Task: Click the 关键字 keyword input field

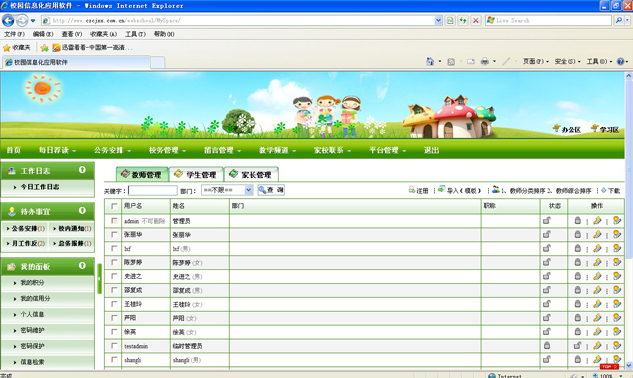Action: click(x=153, y=190)
